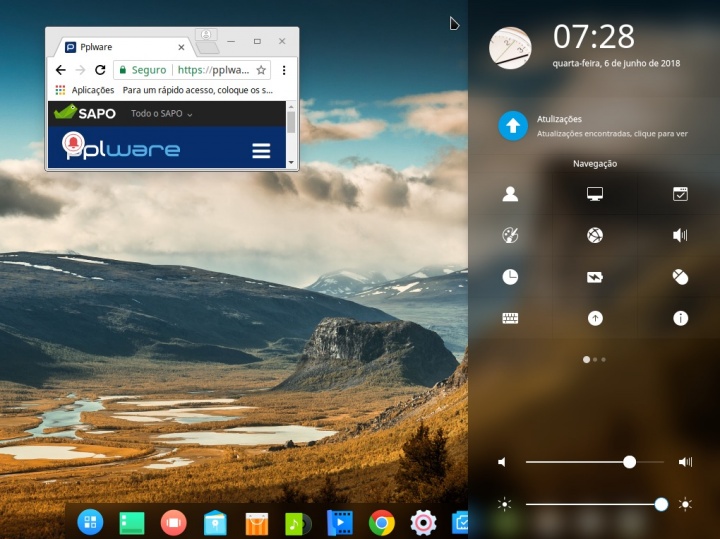Open Mouse settings icon
Image resolution: width=720 pixels, height=539 pixels.
680,277
